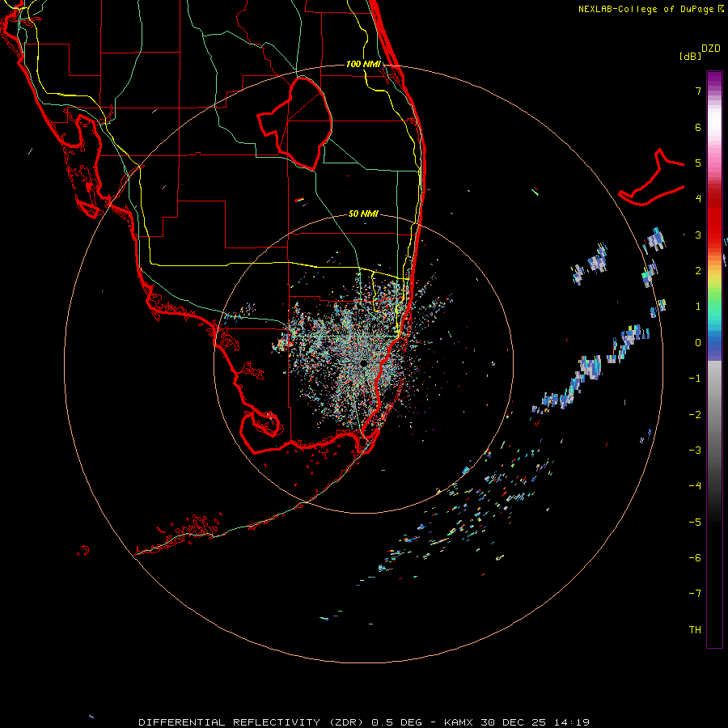Click the -1 value on color scale
The width and height of the screenshot is (728, 728).
pos(695,379)
